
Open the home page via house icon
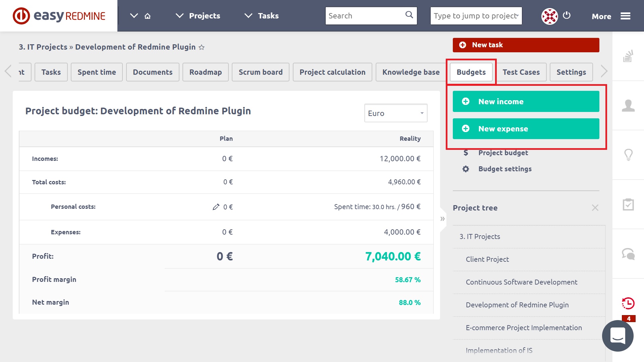[148, 16]
